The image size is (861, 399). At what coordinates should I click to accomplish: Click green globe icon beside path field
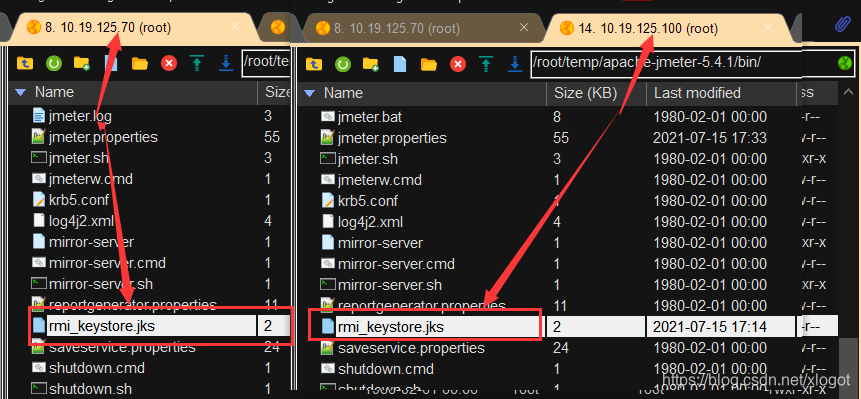click(844, 63)
